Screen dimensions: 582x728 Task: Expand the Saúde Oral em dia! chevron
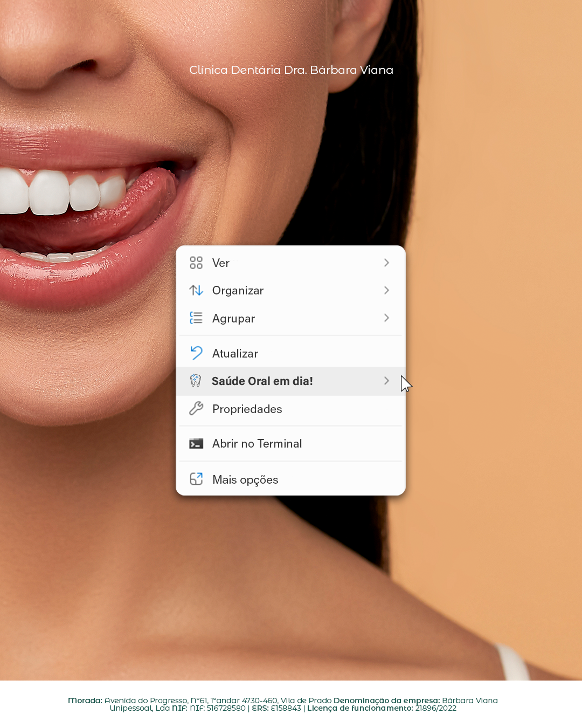tap(386, 381)
